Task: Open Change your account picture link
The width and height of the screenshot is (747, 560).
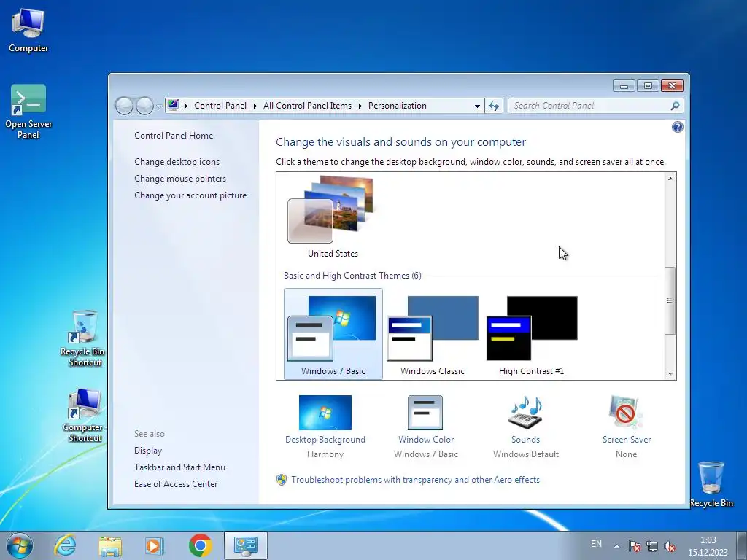Action: click(190, 195)
